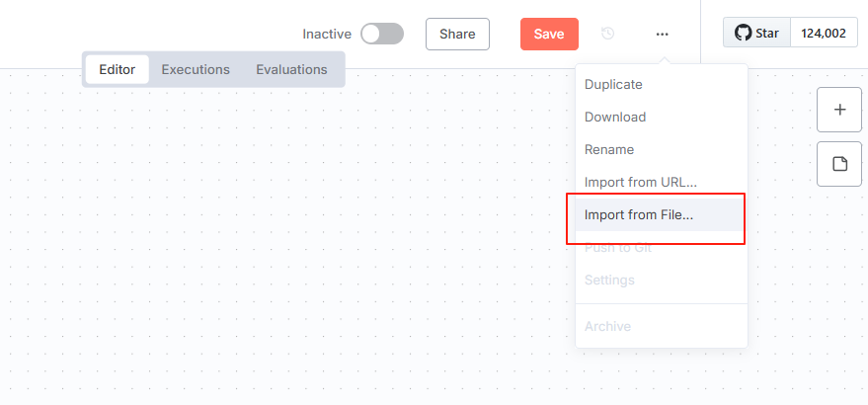Choose Import from File option

tap(639, 214)
